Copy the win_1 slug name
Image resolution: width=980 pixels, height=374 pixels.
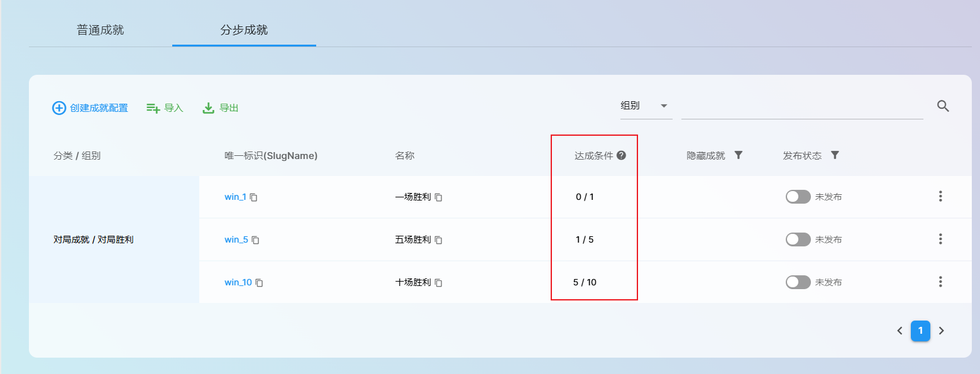254,197
